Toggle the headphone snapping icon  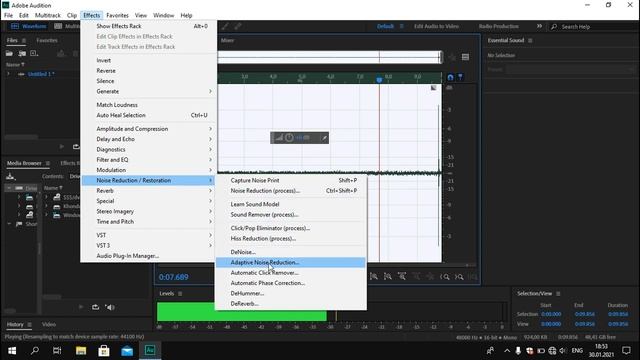click(450, 77)
